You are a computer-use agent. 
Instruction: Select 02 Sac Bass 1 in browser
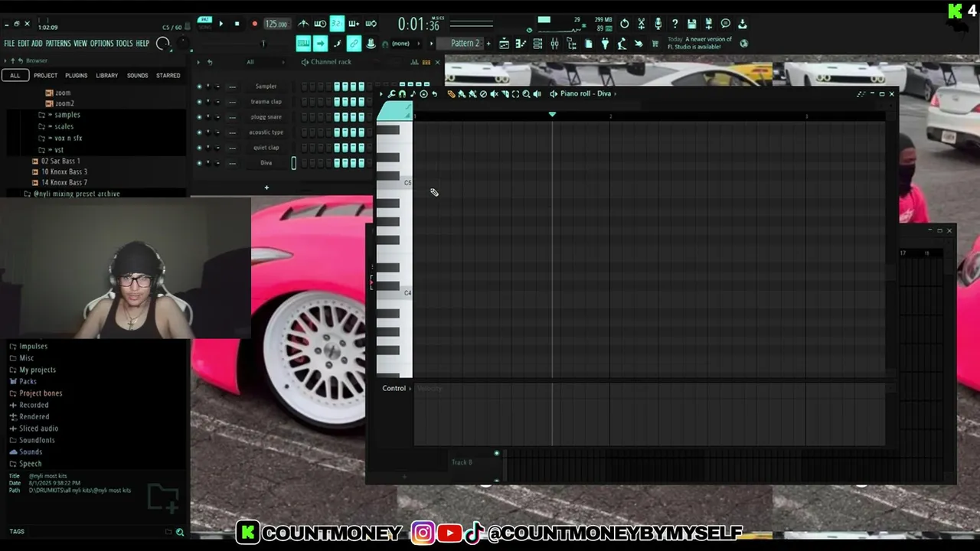click(60, 161)
